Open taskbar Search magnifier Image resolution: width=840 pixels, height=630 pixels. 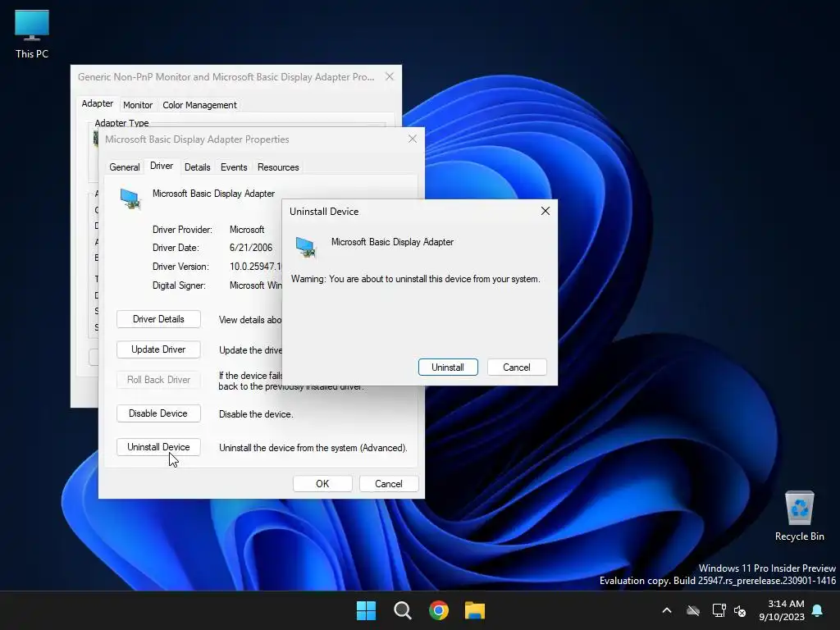[x=402, y=610]
